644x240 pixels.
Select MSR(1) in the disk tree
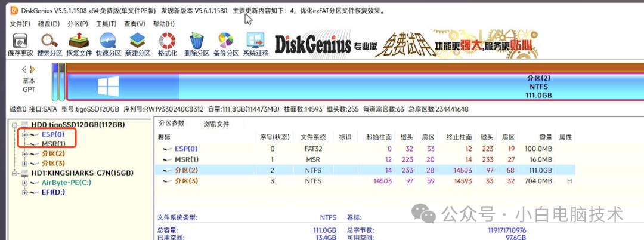[x=54, y=144]
